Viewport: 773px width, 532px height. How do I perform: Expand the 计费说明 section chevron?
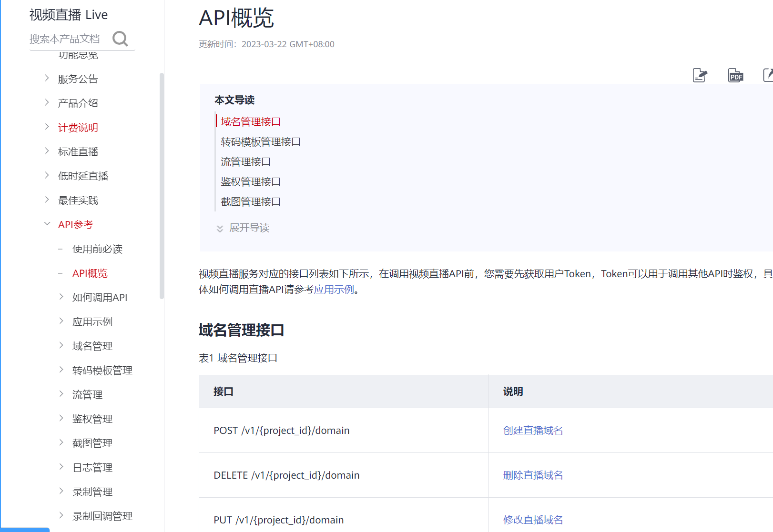(x=47, y=127)
